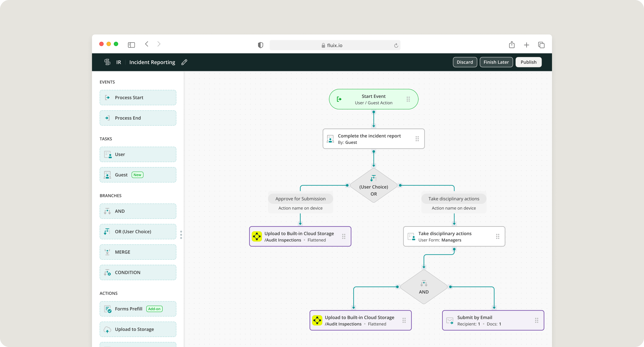Select the OR (User Choice) branch block
Viewport: 644px width, 347px height.
[x=138, y=232]
